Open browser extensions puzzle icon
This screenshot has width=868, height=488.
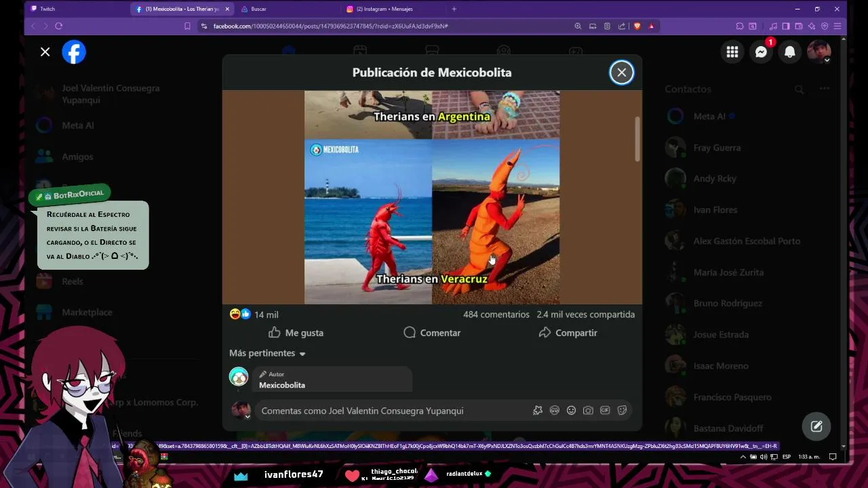(x=740, y=26)
